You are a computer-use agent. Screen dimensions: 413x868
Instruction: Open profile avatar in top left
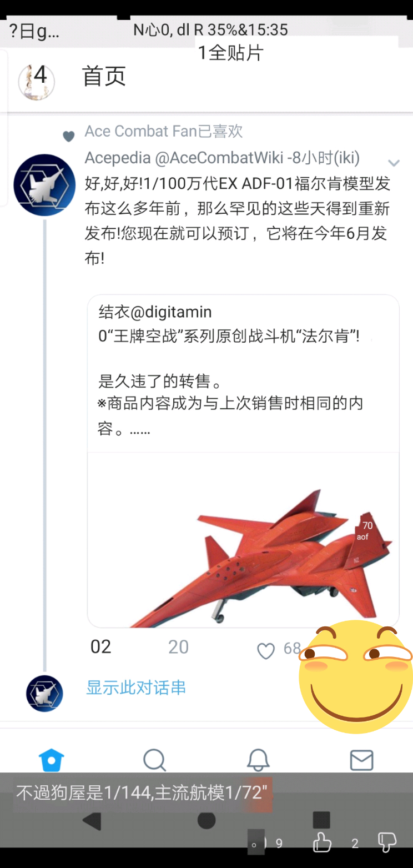pos(37,82)
